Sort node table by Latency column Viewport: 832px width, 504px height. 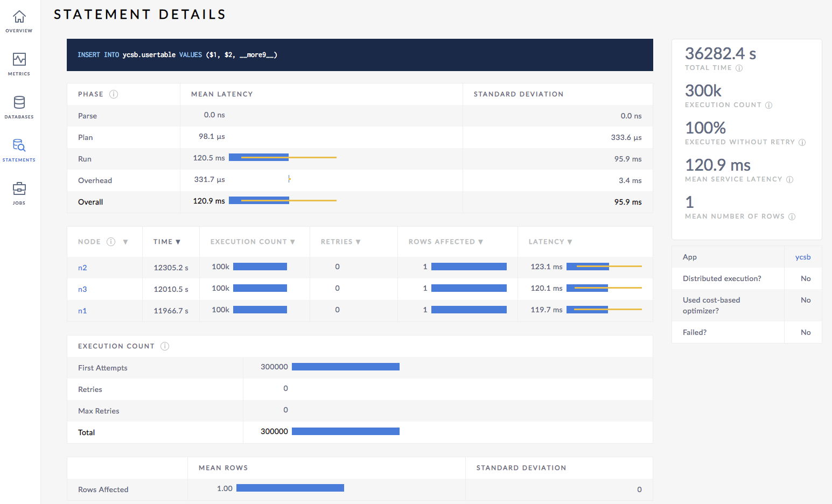pyautogui.click(x=550, y=242)
